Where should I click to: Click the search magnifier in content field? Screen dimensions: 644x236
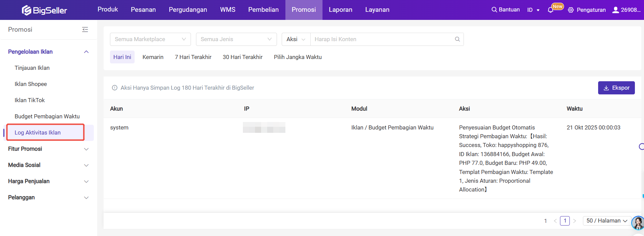(457, 39)
